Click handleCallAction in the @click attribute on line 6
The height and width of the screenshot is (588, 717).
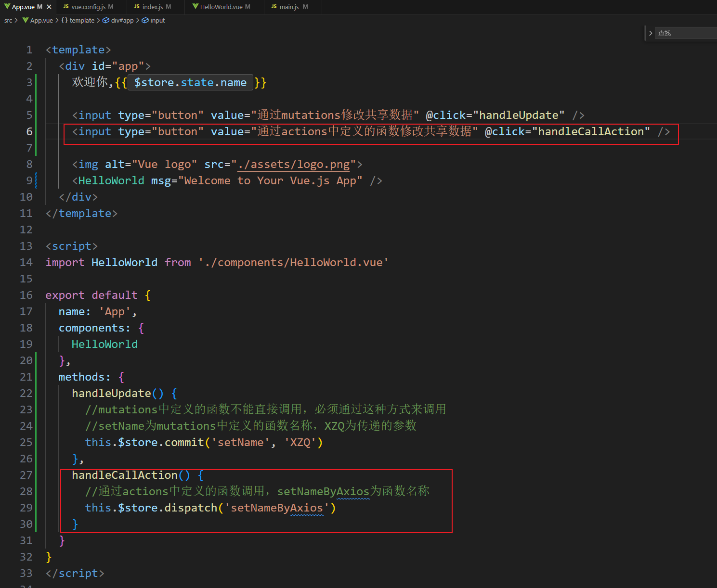click(x=591, y=131)
